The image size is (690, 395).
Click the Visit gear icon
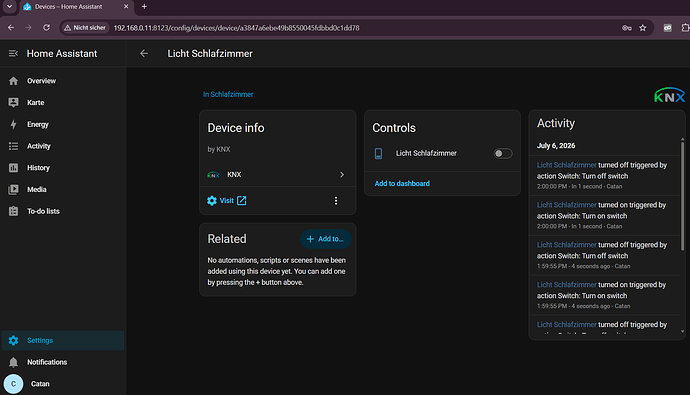point(212,201)
